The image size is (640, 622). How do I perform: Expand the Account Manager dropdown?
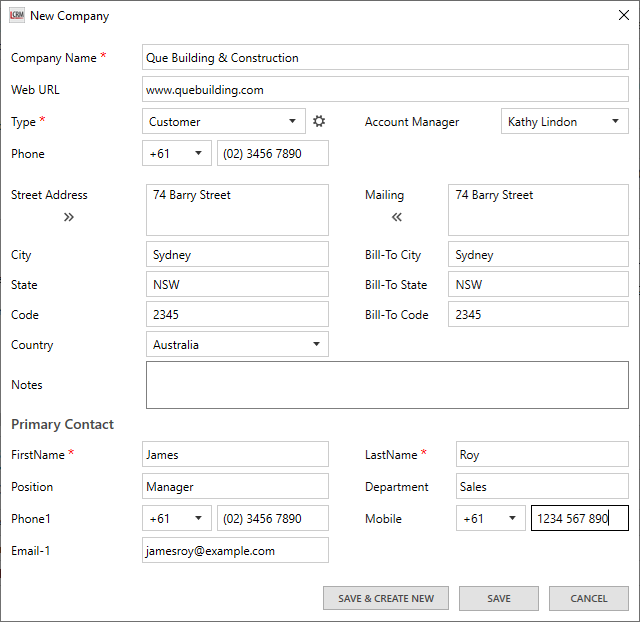[564, 122]
